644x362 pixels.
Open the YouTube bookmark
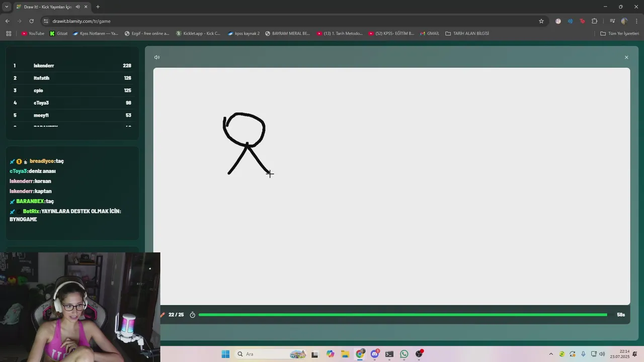point(33,34)
